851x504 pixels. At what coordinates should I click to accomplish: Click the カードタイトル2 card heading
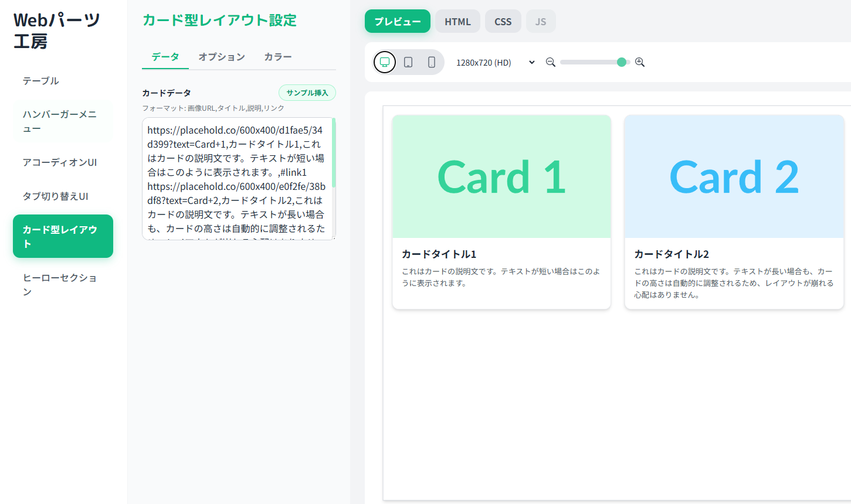point(672,254)
